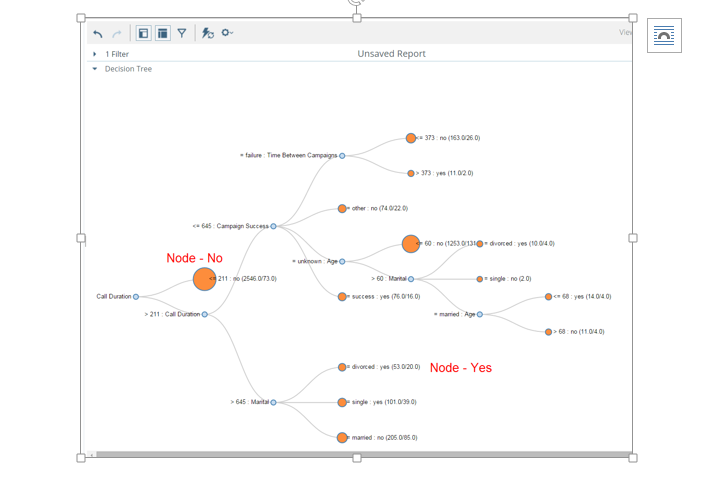Image resolution: width=712 pixels, height=489 pixels.
Task: Select the '> 373 : yes' leaf node
Action: pos(411,173)
